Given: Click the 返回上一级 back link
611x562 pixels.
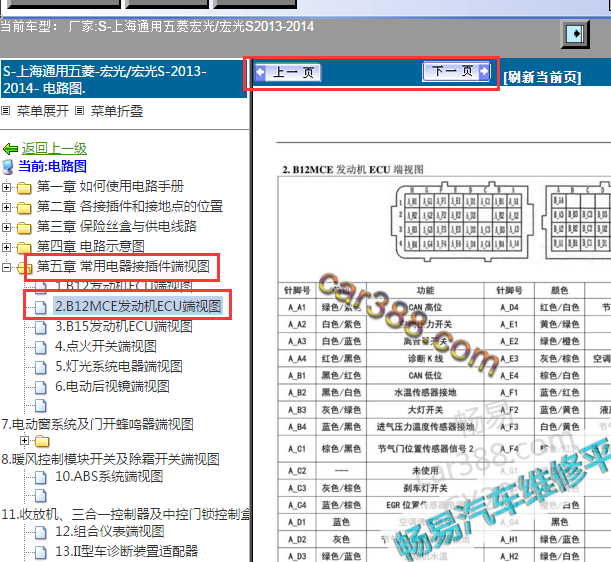Looking at the screenshot, I should (54, 148).
